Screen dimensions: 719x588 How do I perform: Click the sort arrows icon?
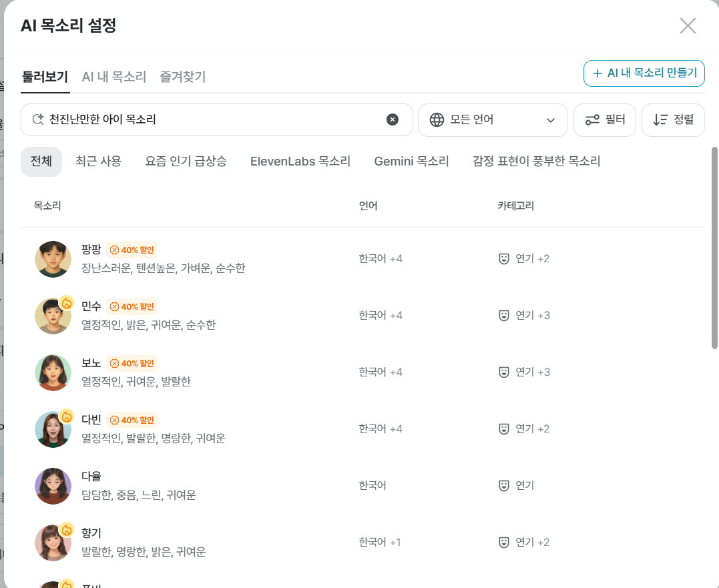pyautogui.click(x=660, y=119)
